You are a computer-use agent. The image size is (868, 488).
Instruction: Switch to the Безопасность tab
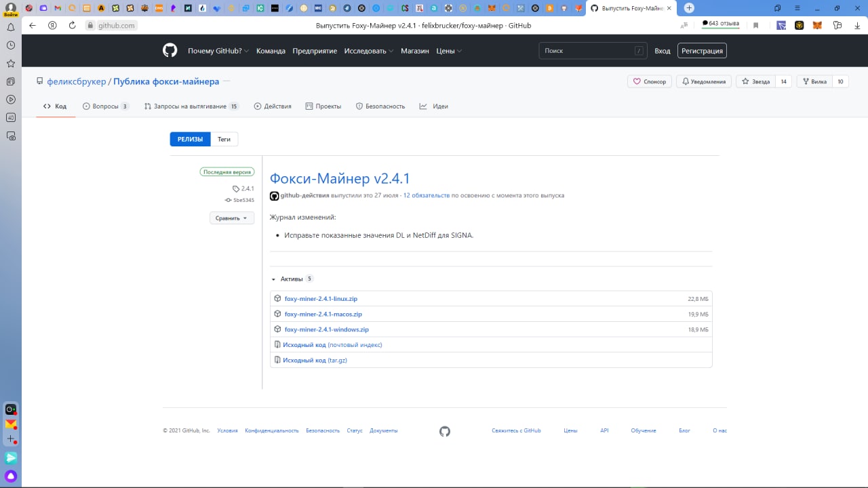(x=380, y=106)
